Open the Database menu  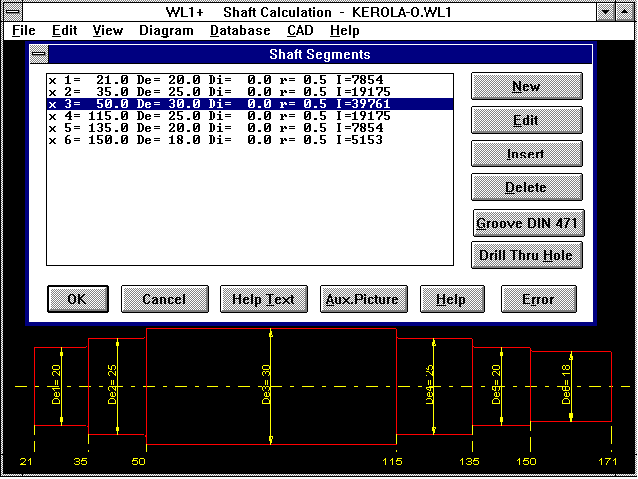pos(240,31)
